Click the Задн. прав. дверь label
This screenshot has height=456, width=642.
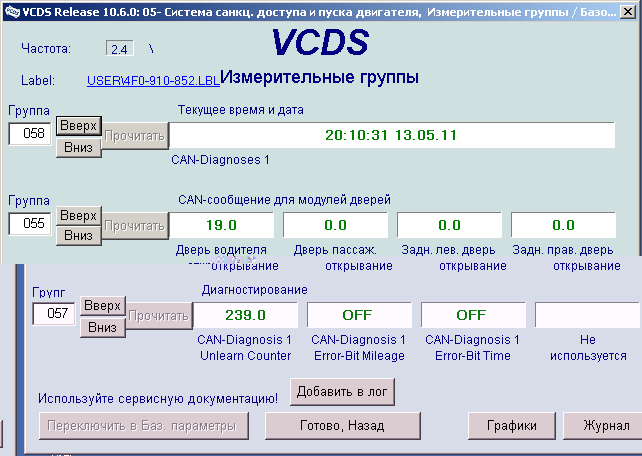coord(563,250)
